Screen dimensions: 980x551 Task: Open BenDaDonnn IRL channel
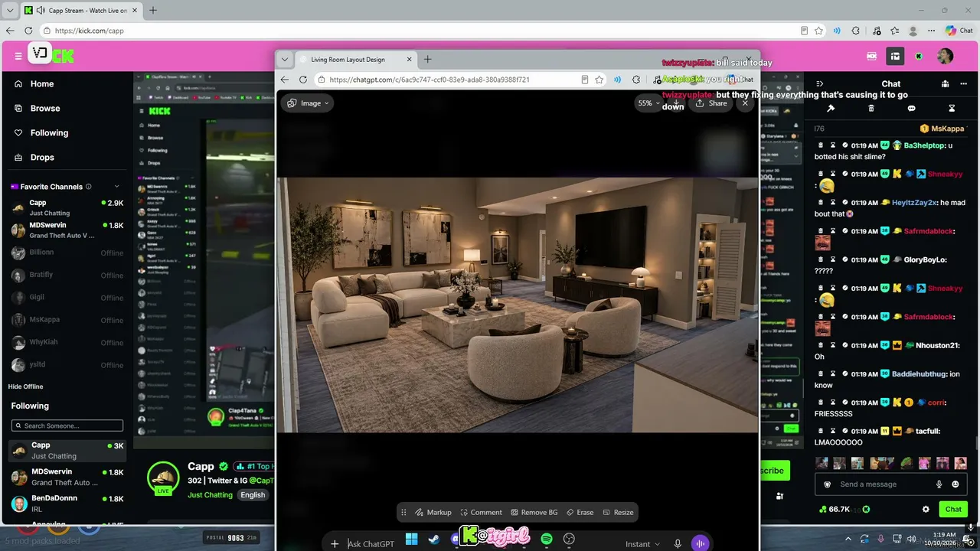click(x=67, y=504)
